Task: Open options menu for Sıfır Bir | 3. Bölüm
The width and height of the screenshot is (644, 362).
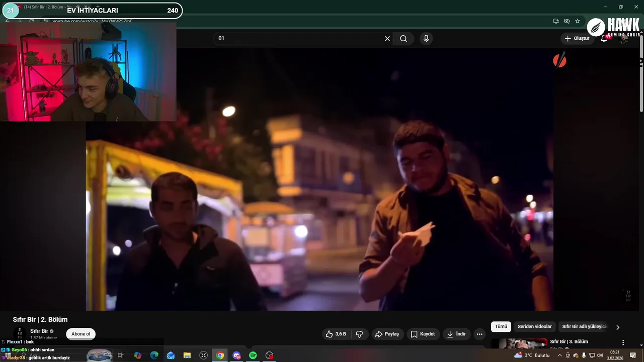Action: 623,342
